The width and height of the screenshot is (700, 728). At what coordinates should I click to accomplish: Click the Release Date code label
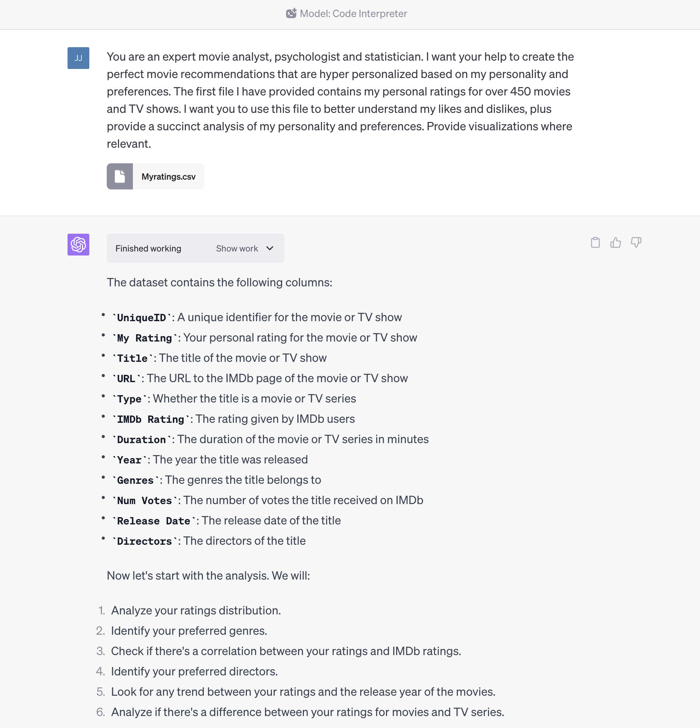[x=154, y=521]
